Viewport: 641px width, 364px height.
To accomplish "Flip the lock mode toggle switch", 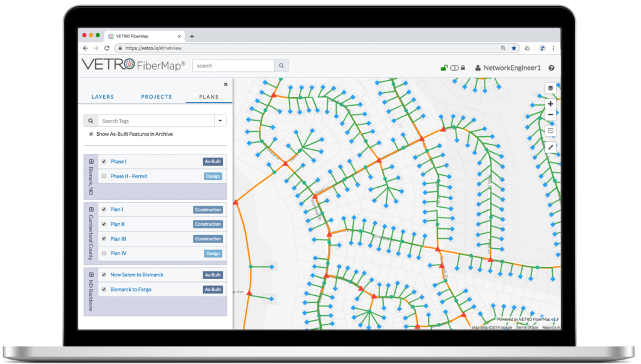I will tap(454, 68).
